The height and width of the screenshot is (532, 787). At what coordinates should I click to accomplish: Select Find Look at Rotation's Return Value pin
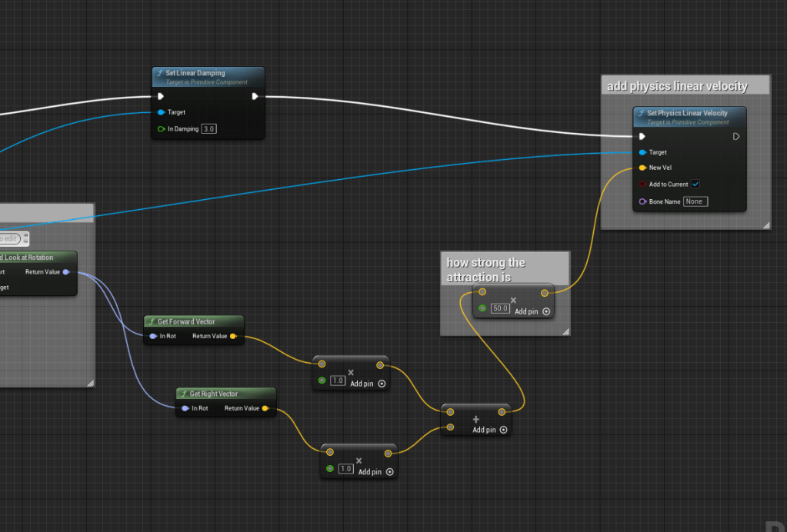pos(66,271)
